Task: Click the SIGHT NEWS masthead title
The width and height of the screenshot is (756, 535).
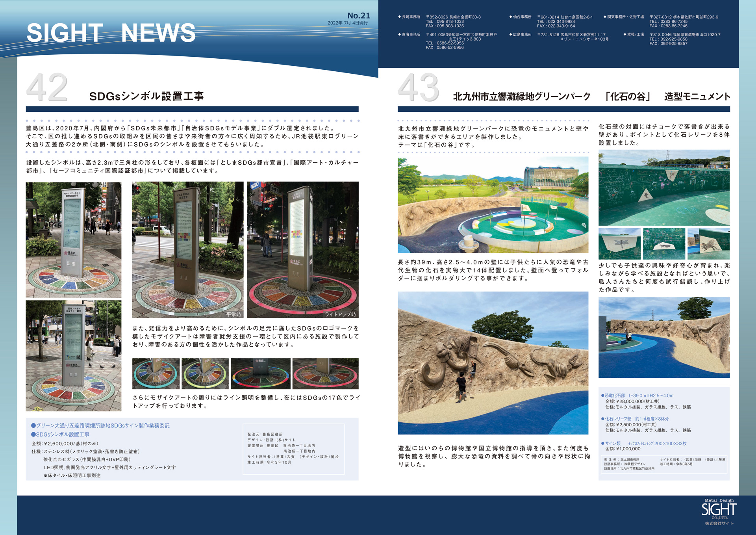Action: point(111,33)
